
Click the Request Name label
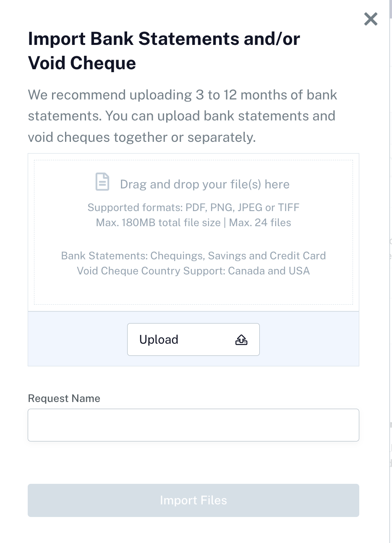point(64,398)
